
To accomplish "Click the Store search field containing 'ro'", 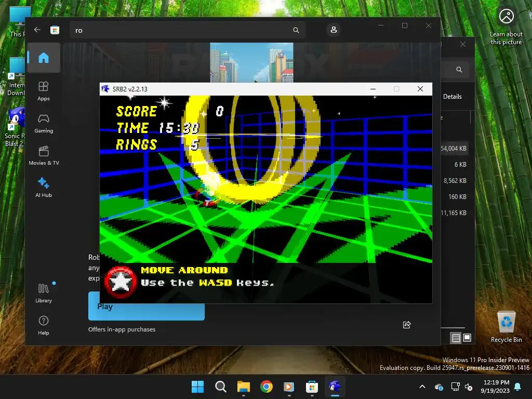I will (188, 30).
